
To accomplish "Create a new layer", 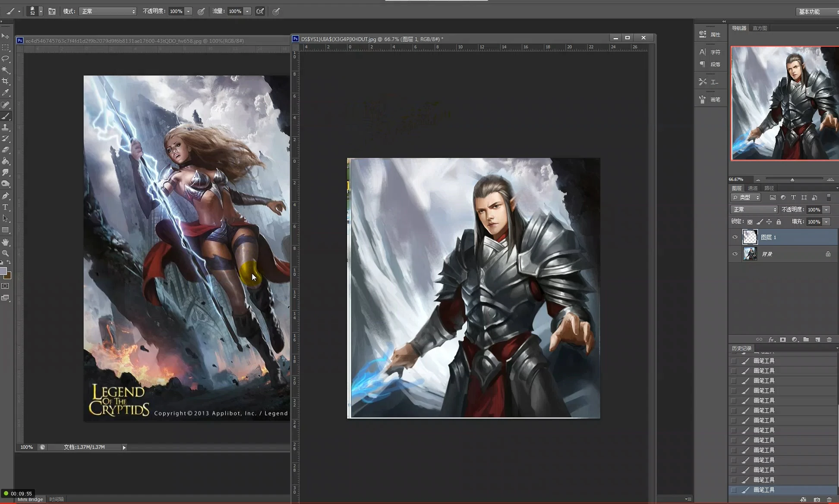I will coord(817,340).
